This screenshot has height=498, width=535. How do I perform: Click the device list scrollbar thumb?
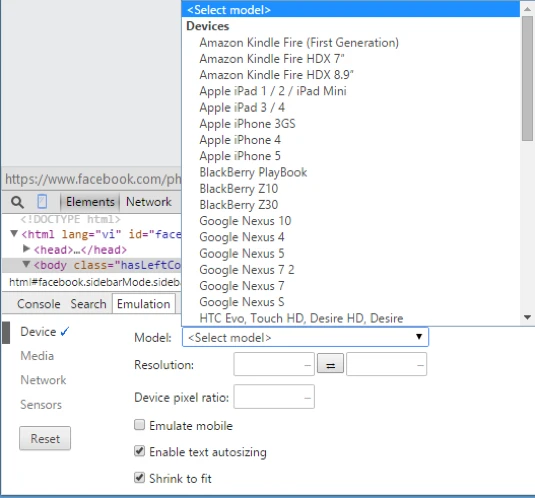point(527,78)
